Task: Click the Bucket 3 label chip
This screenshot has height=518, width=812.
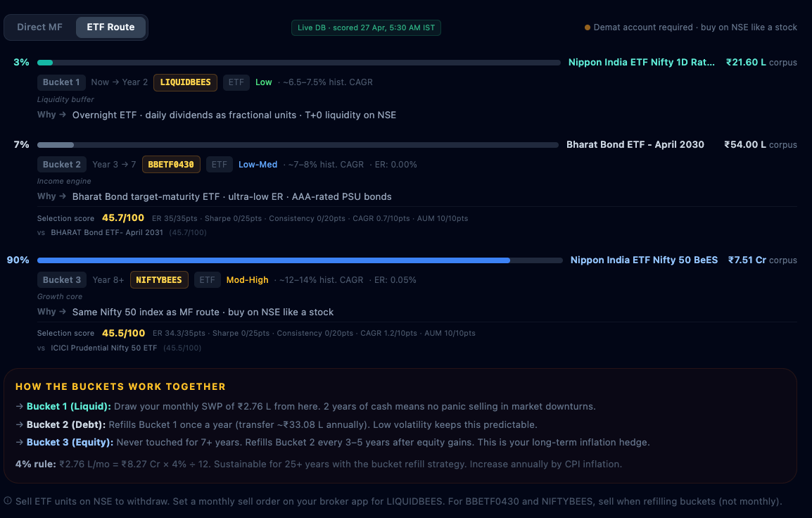Action: click(62, 280)
